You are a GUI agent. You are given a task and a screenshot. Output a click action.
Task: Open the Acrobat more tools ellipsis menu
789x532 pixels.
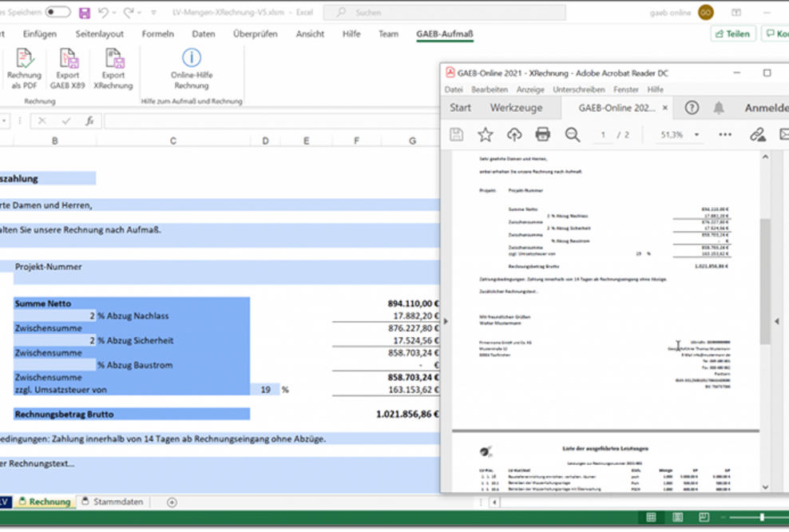click(x=725, y=134)
